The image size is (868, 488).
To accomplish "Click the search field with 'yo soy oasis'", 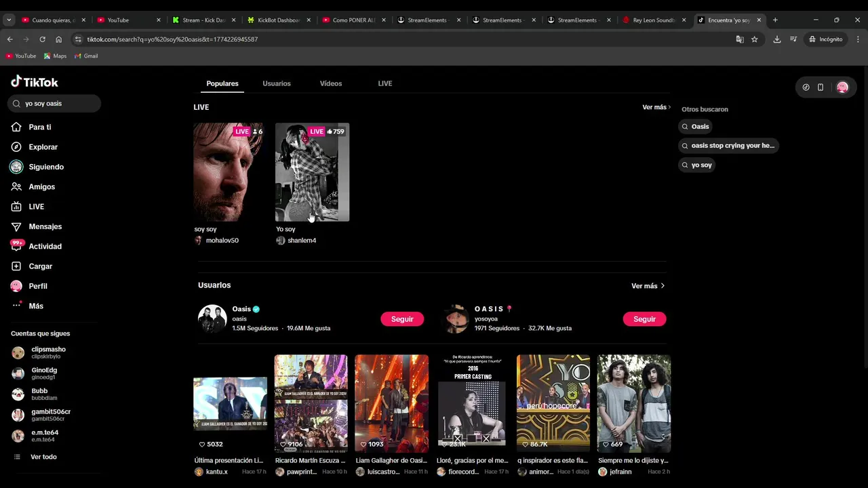I will tap(54, 104).
